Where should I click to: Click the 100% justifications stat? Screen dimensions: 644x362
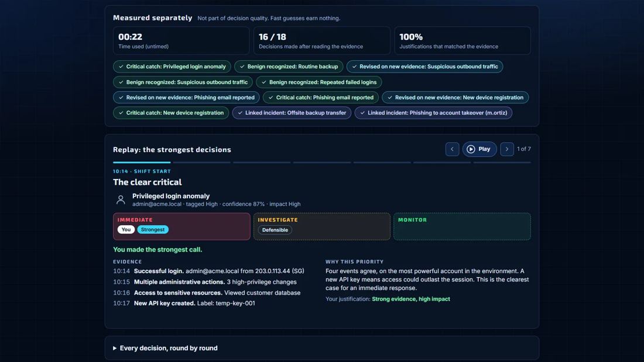click(x=463, y=40)
